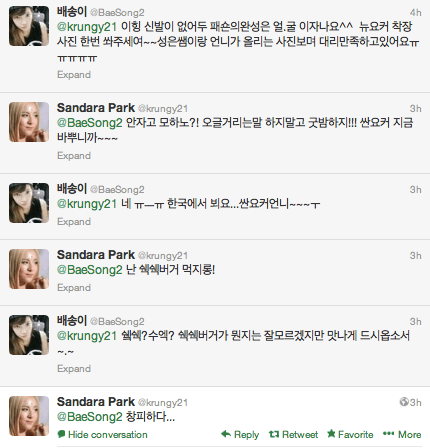Click the Retweet text button
This screenshot has width=430, height=448.
pos(300,434)
